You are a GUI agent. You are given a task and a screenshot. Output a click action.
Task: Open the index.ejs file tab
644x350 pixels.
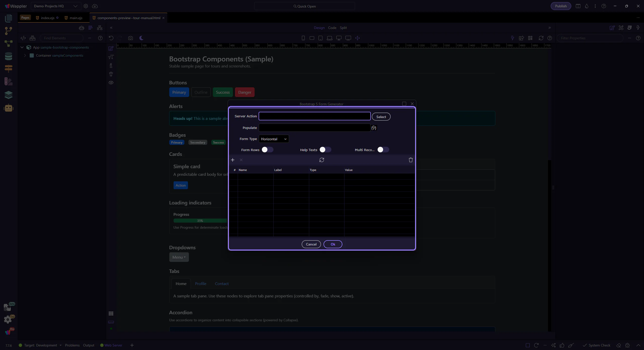(48, 18)
